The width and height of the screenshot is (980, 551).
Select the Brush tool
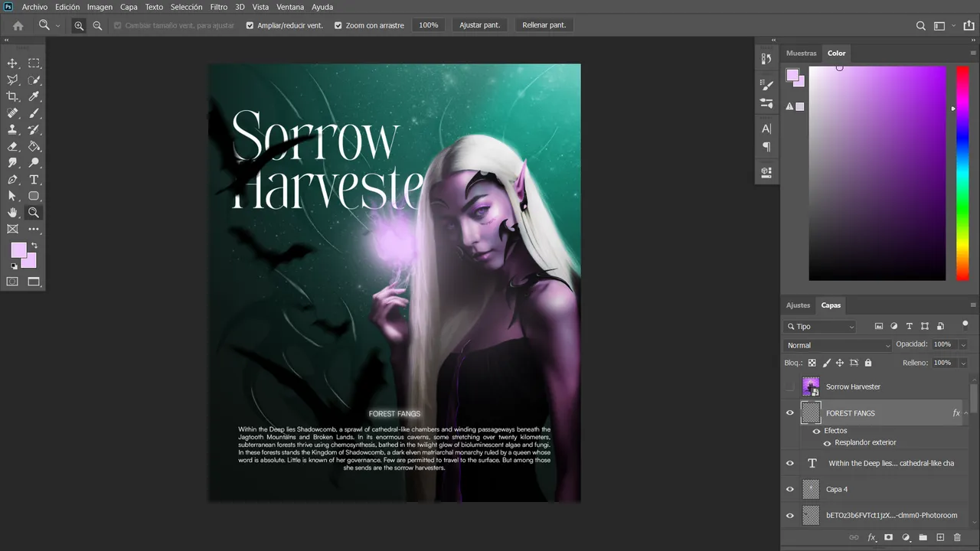point(34,113)
